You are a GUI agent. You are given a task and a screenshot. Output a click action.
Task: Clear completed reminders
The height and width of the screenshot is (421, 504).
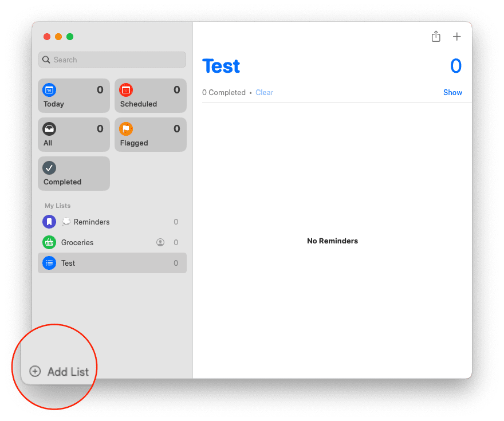tap(264, 93)
